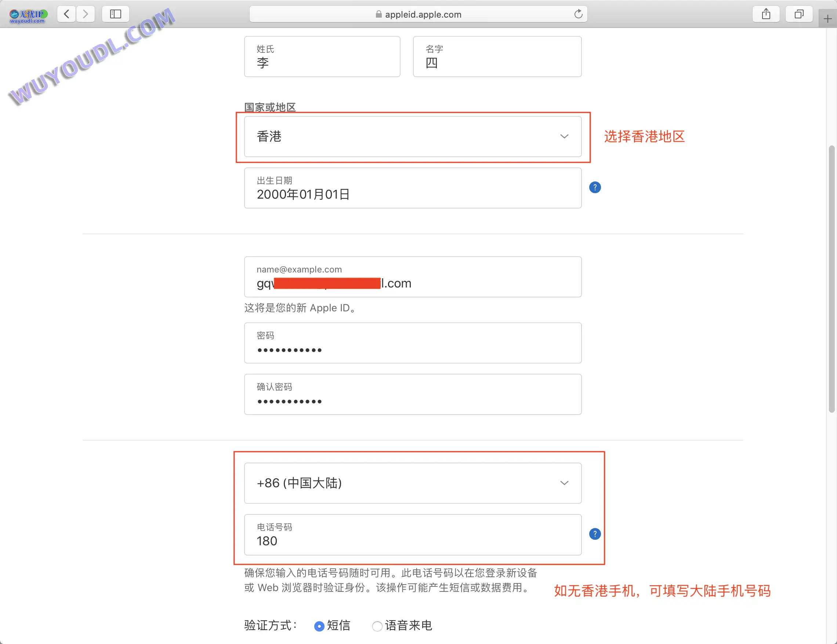Open the +86 (中国大陆) country code dropdown
The height and width of the screenshot is (644, 837).
pyautogui.click(x=413, y=483)
